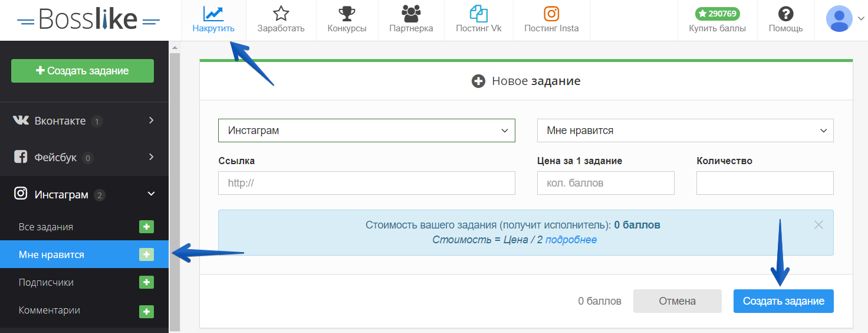Click the Инстаграм count badge 2
This screenshot has width=868, height=333.
tap(99, 195)
